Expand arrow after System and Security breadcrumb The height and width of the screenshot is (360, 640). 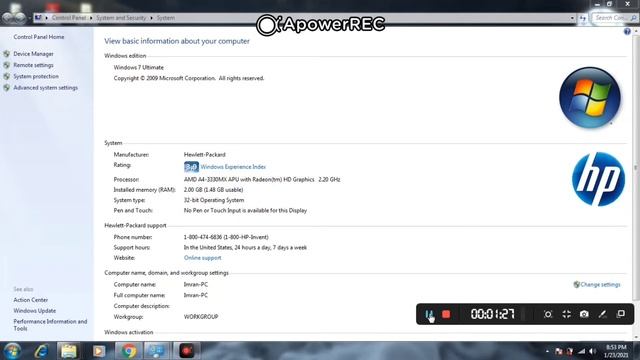pos(151,18)
